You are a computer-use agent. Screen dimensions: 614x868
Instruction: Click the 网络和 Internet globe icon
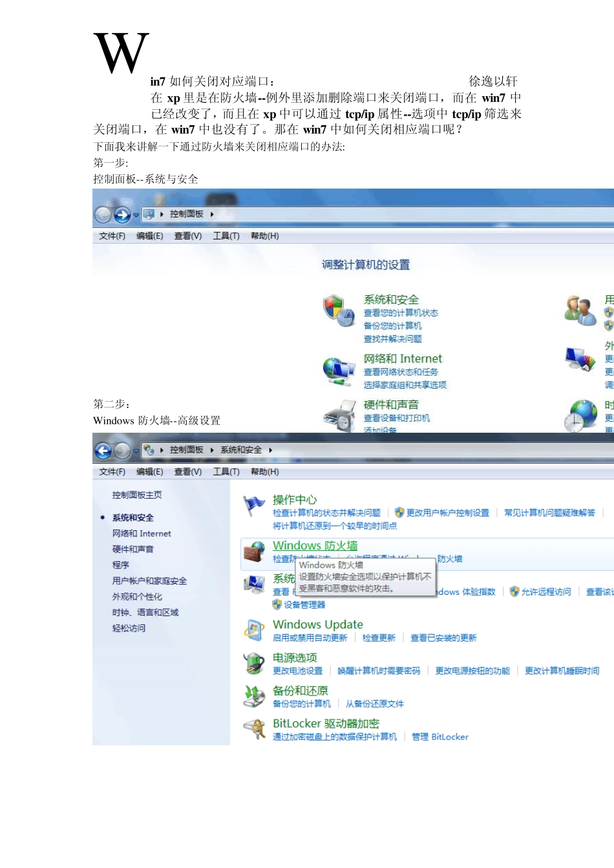339,371
